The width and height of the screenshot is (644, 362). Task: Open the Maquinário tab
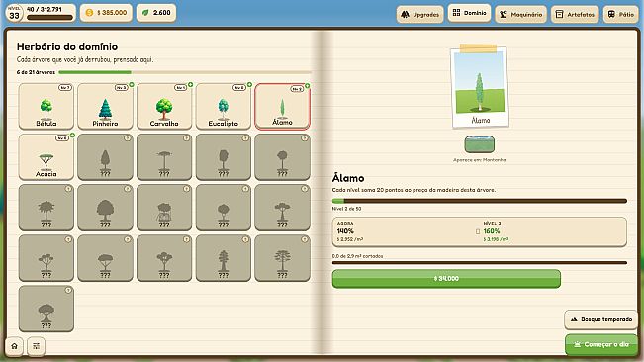(520, 15)
